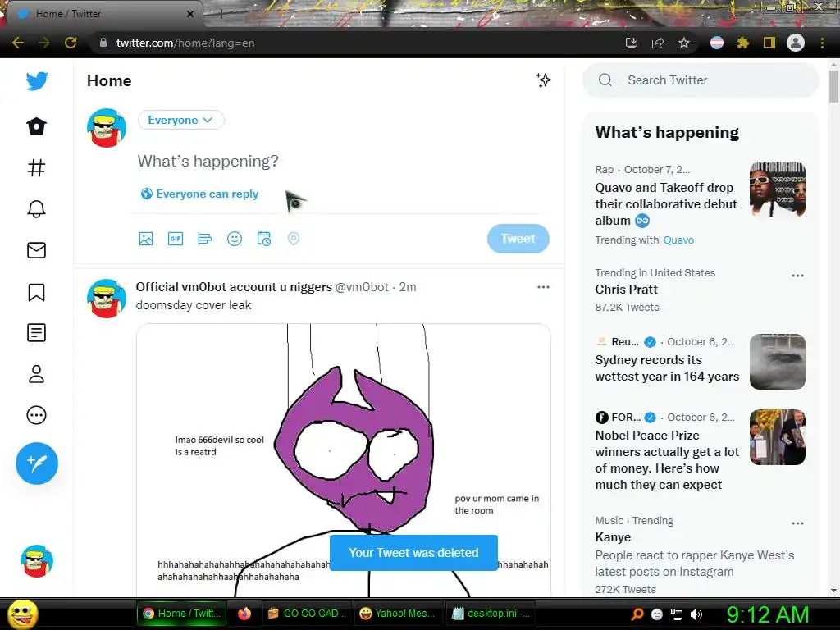Open the doomsday cover leak image

click(344, 461)
